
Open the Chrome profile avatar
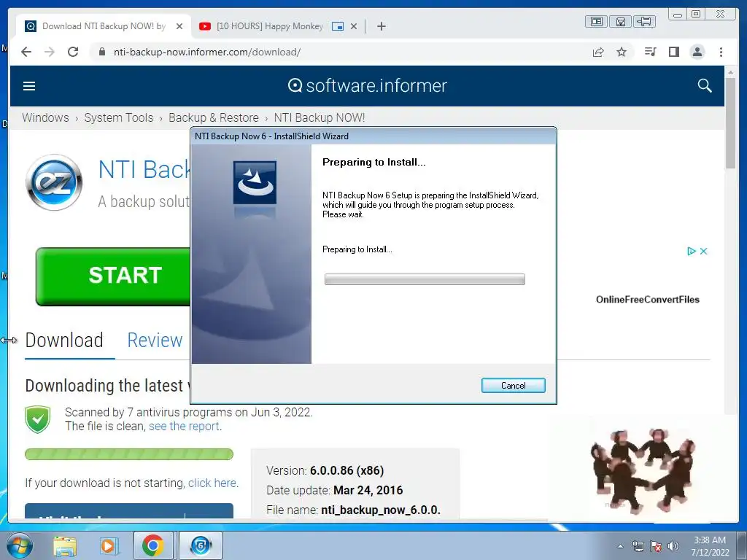[697, 52]
